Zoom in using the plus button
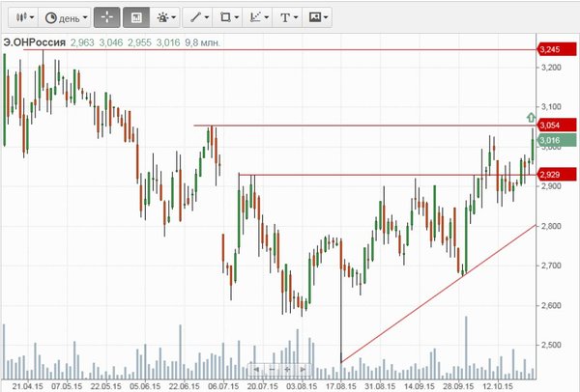The height and width of the screenshot is (392, 580). click(289, 369)
